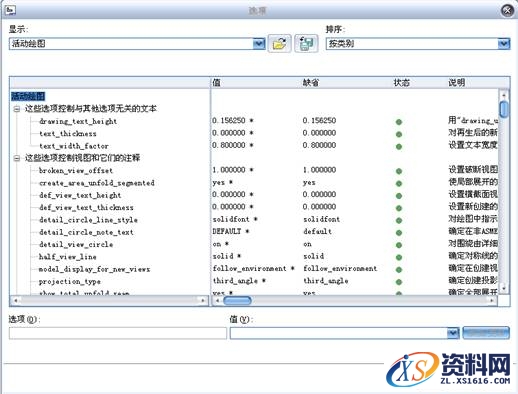Click the 状态 column header
518x394 pixels.
coord(401,83)
